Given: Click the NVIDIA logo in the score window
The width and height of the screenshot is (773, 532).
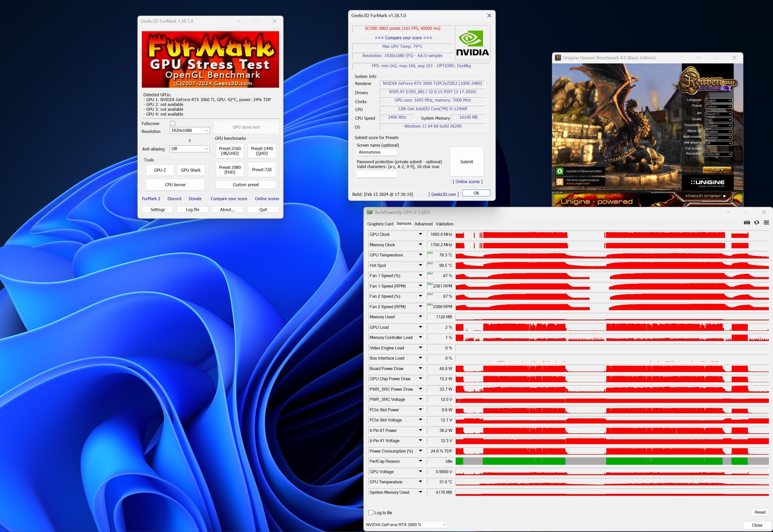Looking at the screenshot, I should pos(473,43).
